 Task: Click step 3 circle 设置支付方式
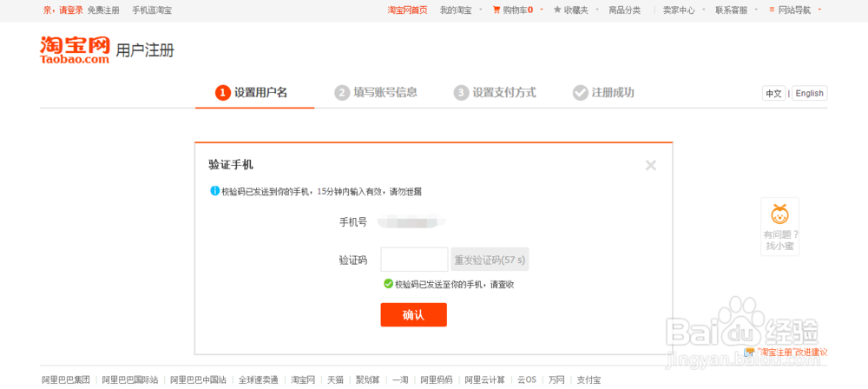[461, 93]
